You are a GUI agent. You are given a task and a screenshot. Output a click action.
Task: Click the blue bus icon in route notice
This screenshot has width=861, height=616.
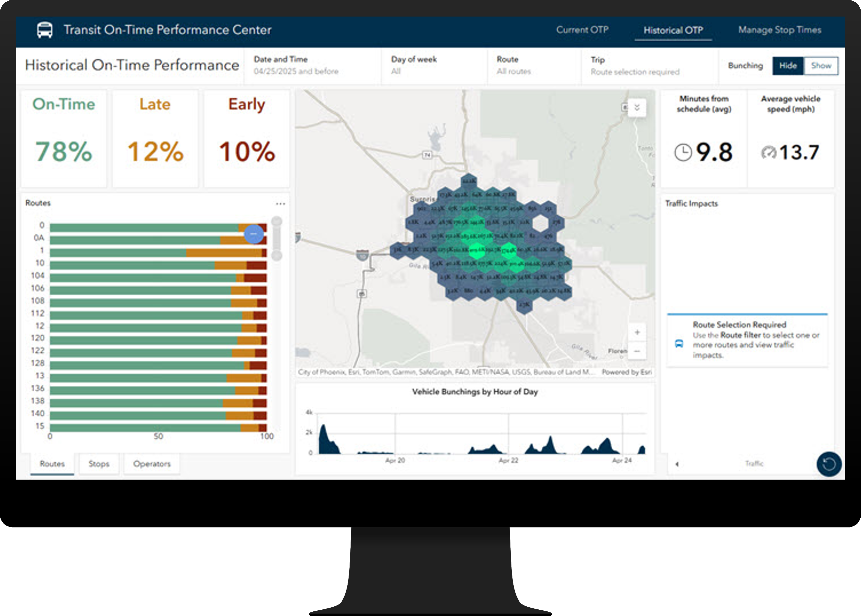click(679, 344)
